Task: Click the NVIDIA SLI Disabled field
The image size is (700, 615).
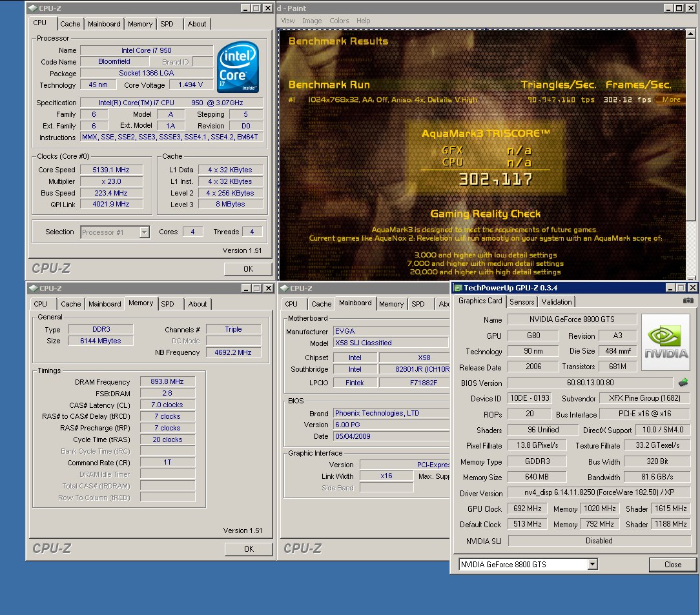Action: pyautogui.click(x=599, y=541)
